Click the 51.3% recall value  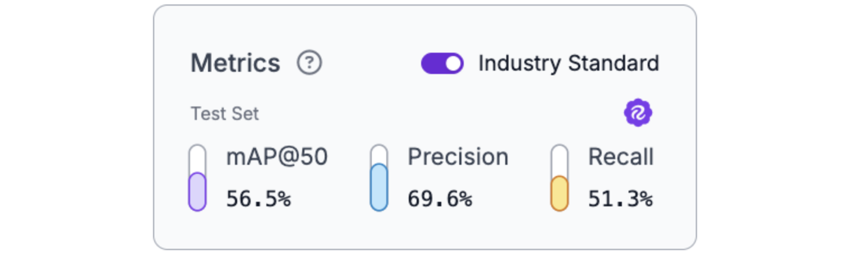pyautogui.click(x=620, y=198)
